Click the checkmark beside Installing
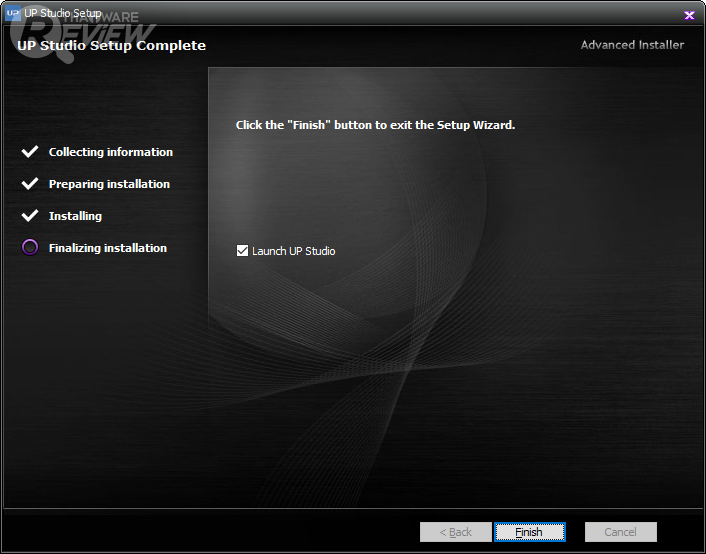706x554 pixels. (x=30, y=216)
